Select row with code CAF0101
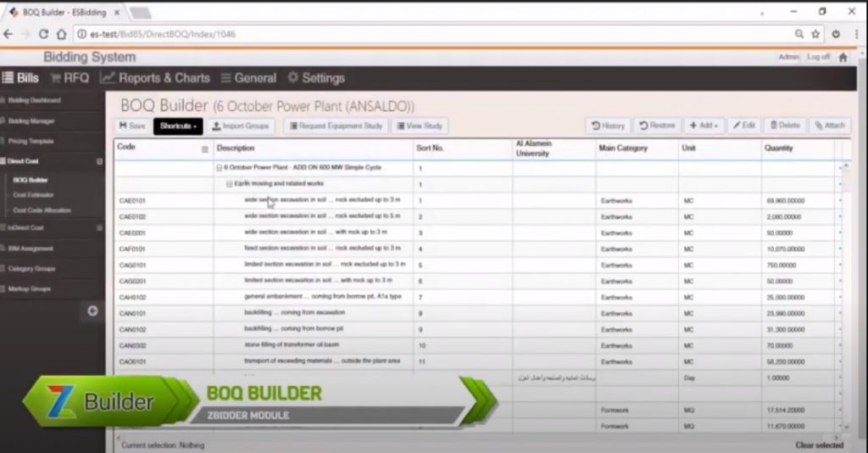The height and width of the screenshot is (453, 868). pos(476,249)
